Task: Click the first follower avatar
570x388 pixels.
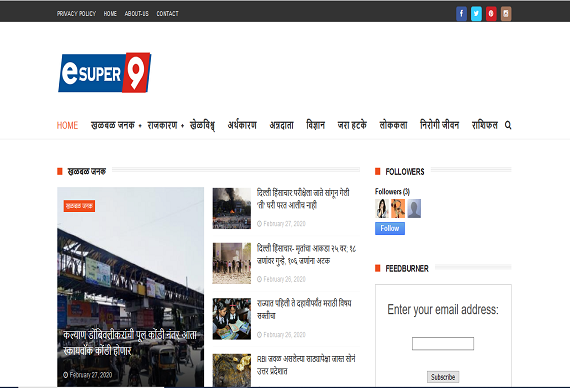Action: [382, 208]
